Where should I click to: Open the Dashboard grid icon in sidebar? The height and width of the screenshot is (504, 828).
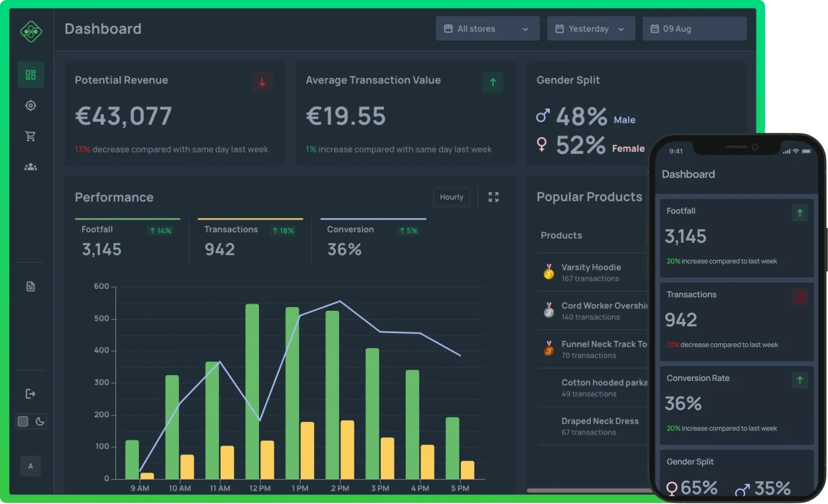pyautogui.click(x=31, y=74)
